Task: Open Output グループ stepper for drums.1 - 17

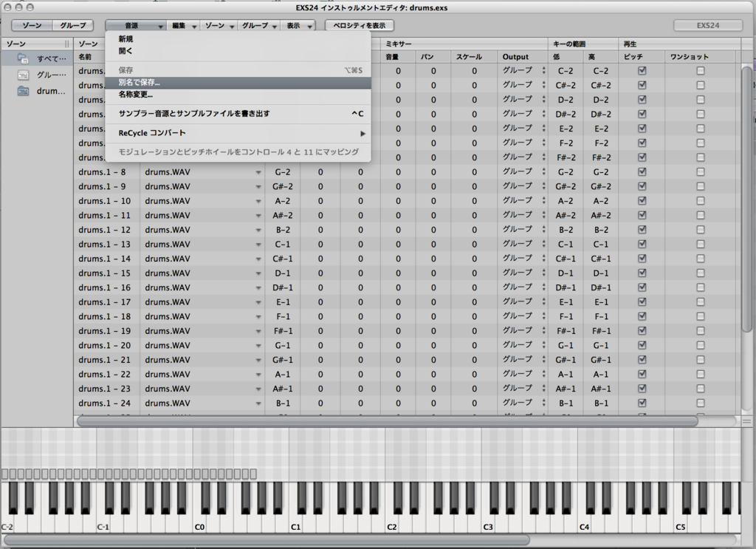Action: [543, 302]
